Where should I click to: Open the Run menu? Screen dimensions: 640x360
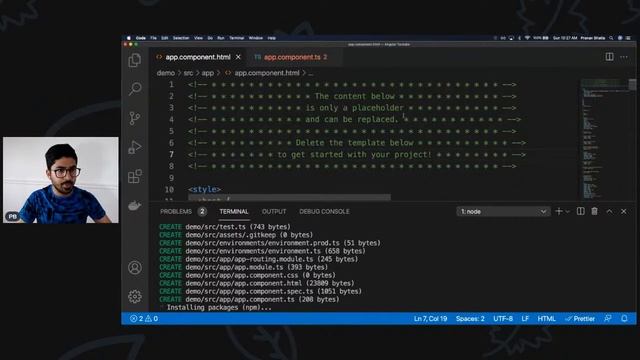[x=221, y=38]
